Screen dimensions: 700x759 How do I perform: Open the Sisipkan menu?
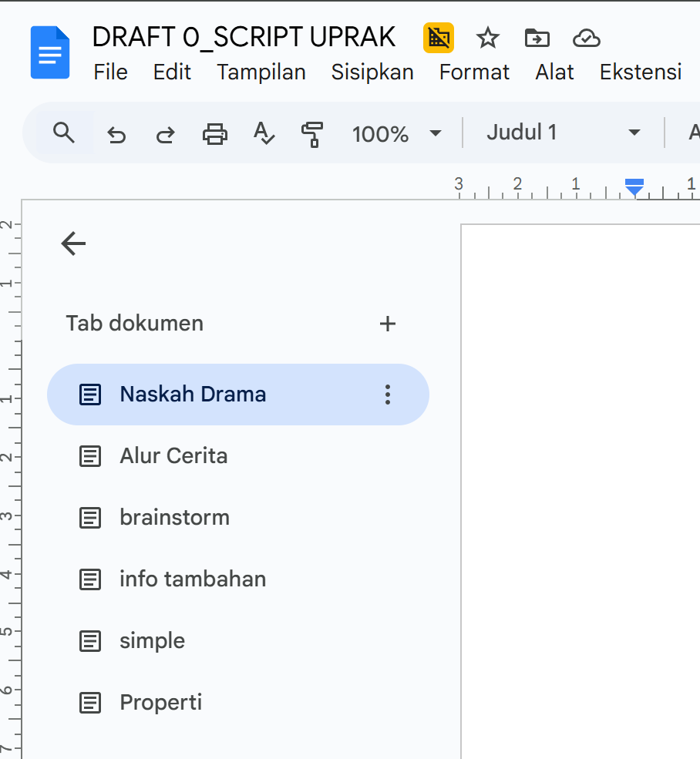[x=372, y=72]
